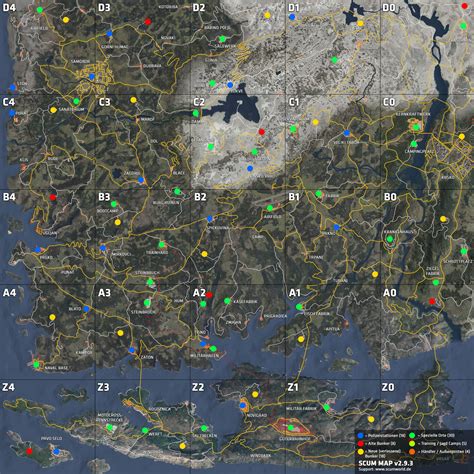
Task: Select the blue marker at Preko
Action: pos(38,250)
